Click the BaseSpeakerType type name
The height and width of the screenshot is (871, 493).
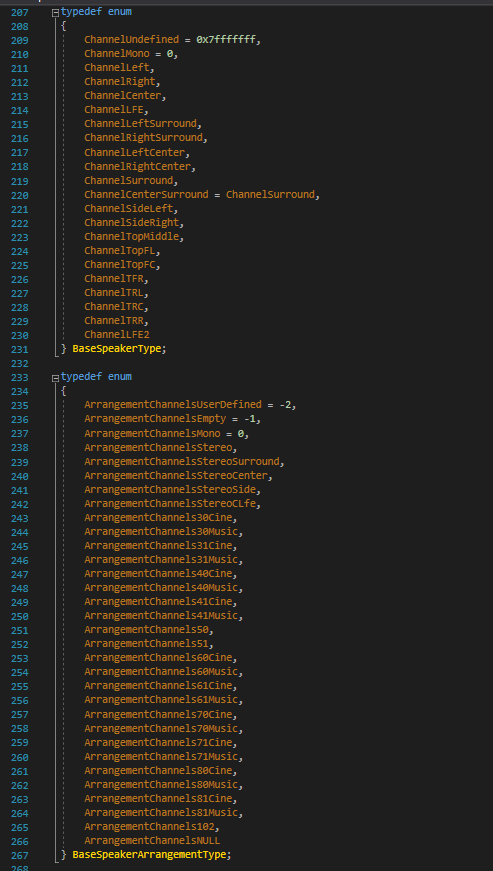117,349
